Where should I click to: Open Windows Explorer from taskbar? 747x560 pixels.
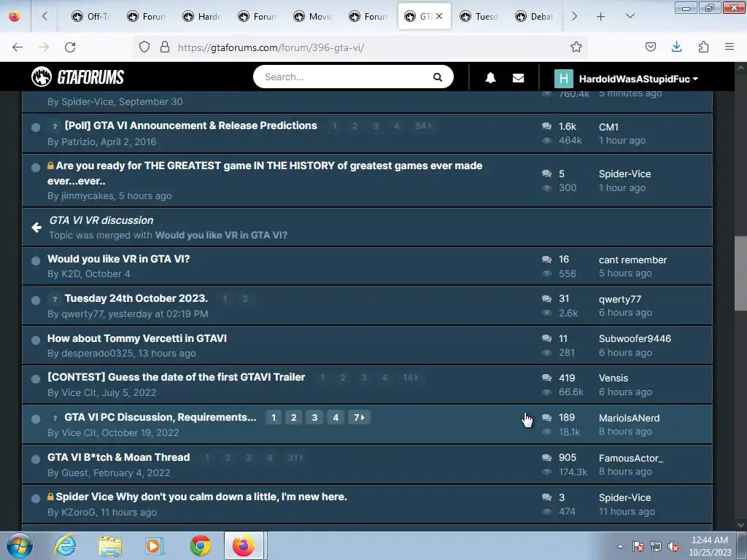[x=110, y=546]
